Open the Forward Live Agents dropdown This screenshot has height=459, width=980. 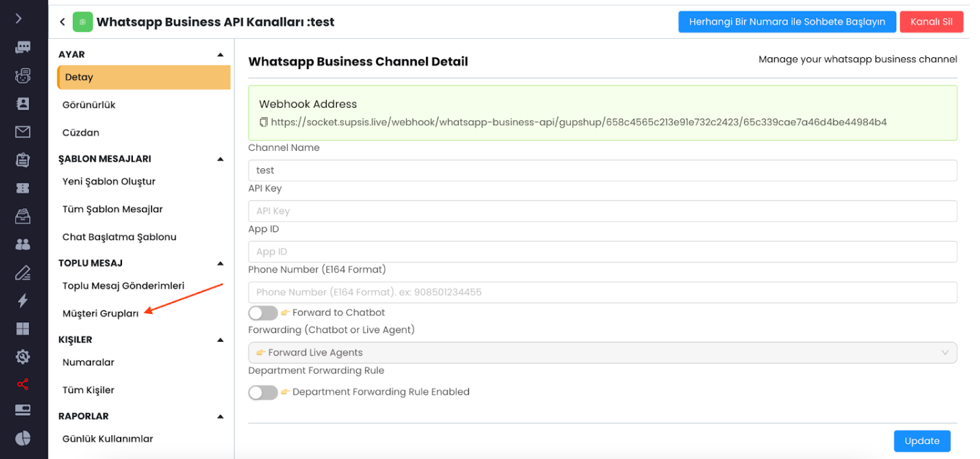(x=603, y=353)
